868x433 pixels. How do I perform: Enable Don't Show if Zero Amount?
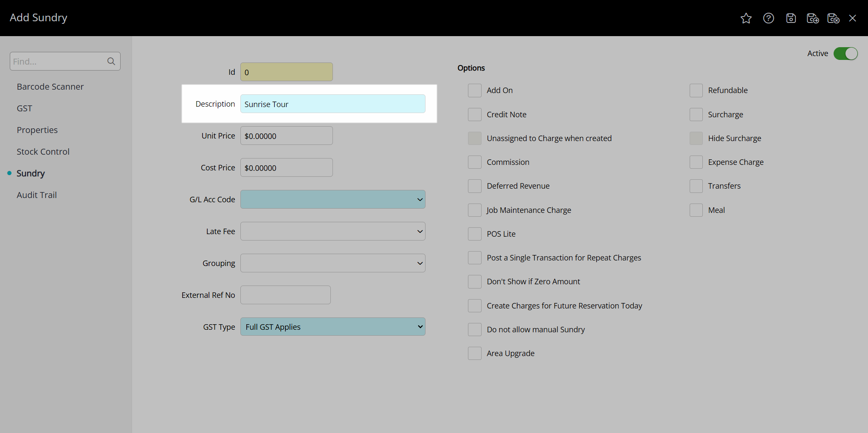[475, 281]
